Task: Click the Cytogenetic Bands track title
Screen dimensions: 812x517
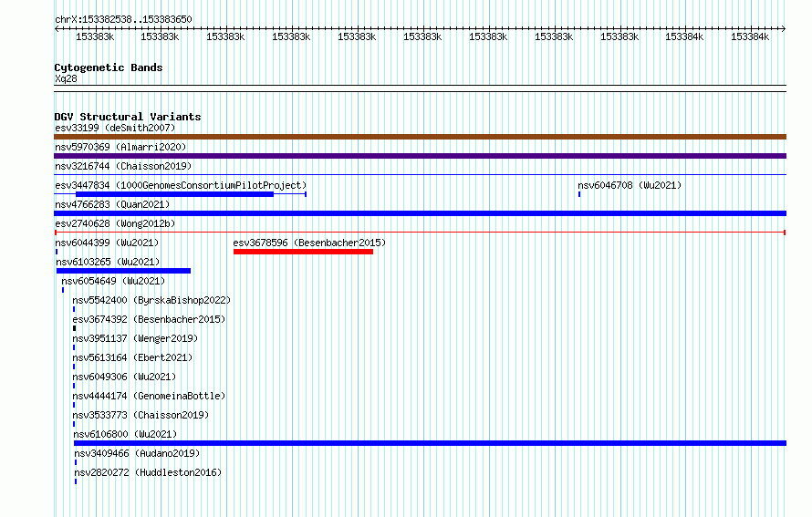Action: tap(109, 67)
